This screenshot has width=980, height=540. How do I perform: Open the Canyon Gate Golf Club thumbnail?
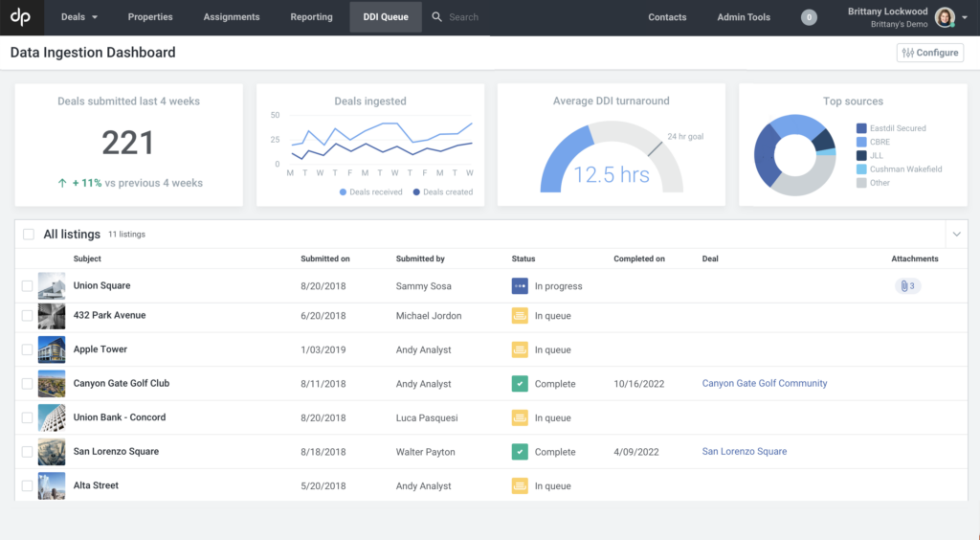pos(52,384)
